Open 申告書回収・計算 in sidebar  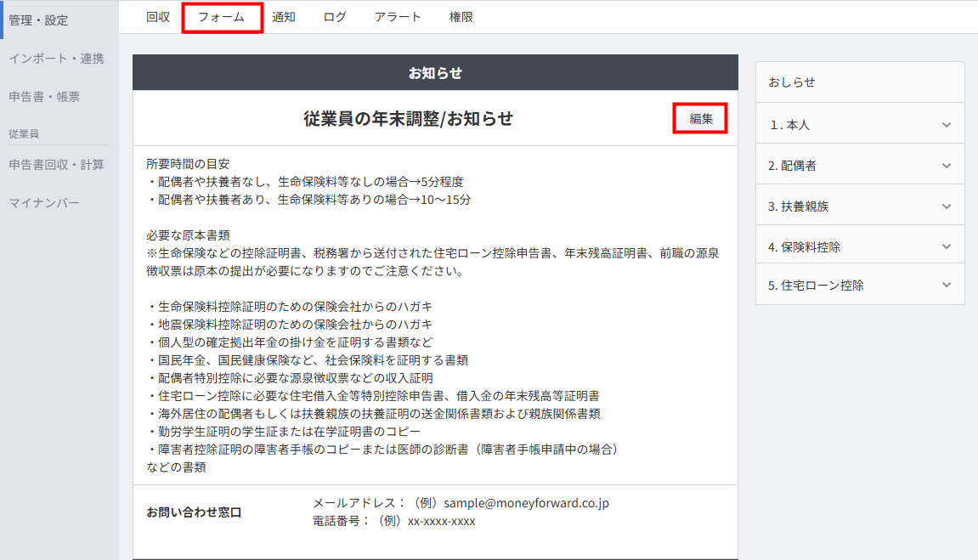pos(56,165)
